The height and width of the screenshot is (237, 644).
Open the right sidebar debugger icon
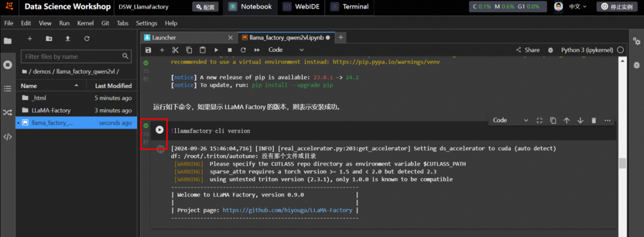click(637, 64)
